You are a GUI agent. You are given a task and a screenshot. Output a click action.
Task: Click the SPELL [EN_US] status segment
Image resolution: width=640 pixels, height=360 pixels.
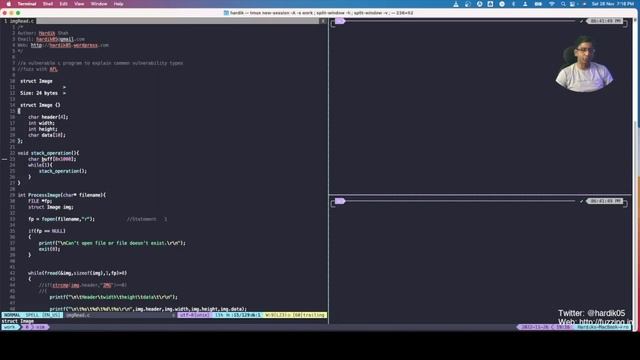42,315
